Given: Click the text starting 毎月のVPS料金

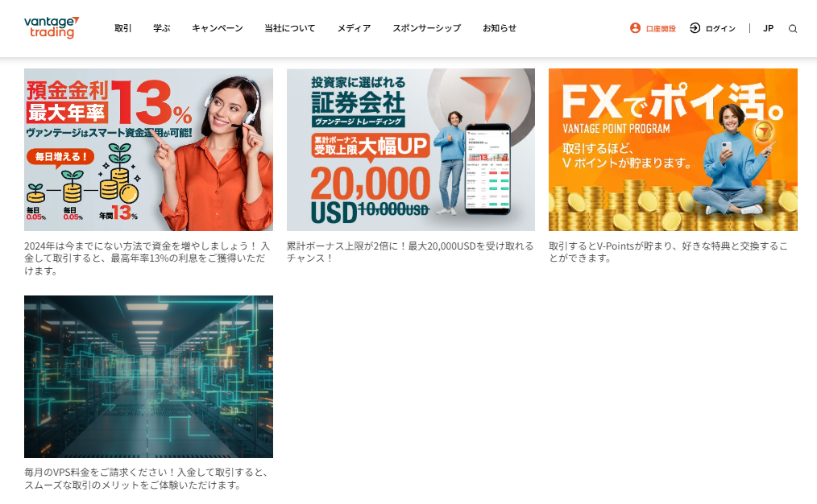Looking at the screenshot, I should [147, 478].
